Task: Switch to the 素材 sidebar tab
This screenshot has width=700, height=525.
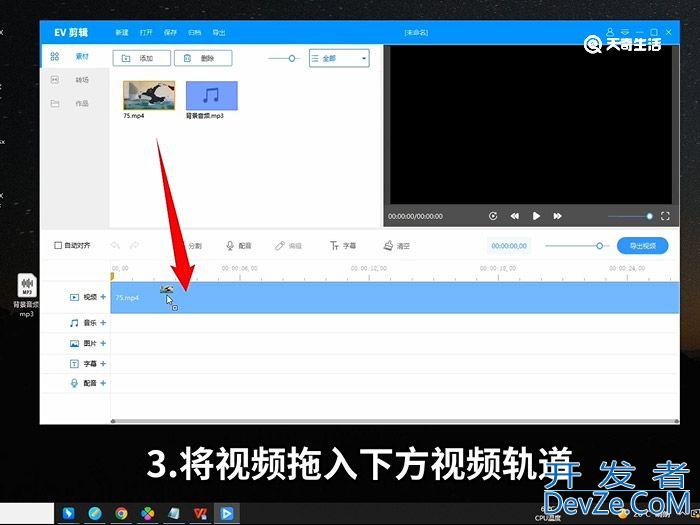Action: click(75, 56)
